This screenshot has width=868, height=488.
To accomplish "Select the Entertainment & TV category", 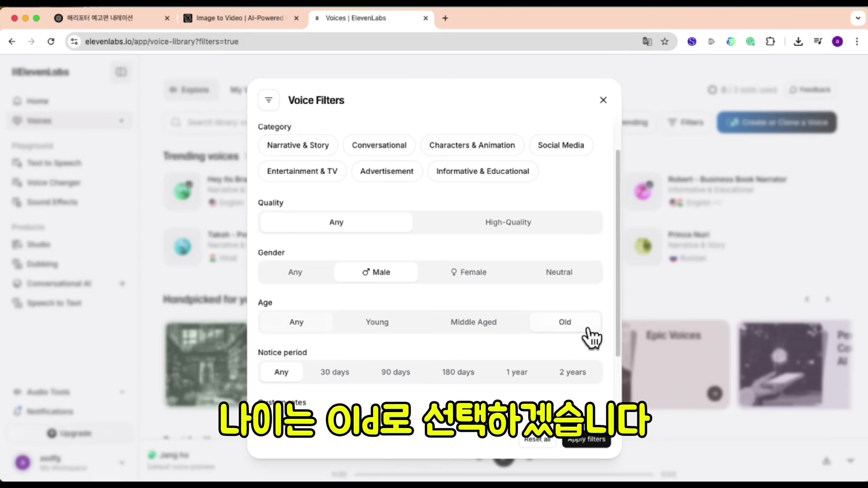I will tap(302, 171).
